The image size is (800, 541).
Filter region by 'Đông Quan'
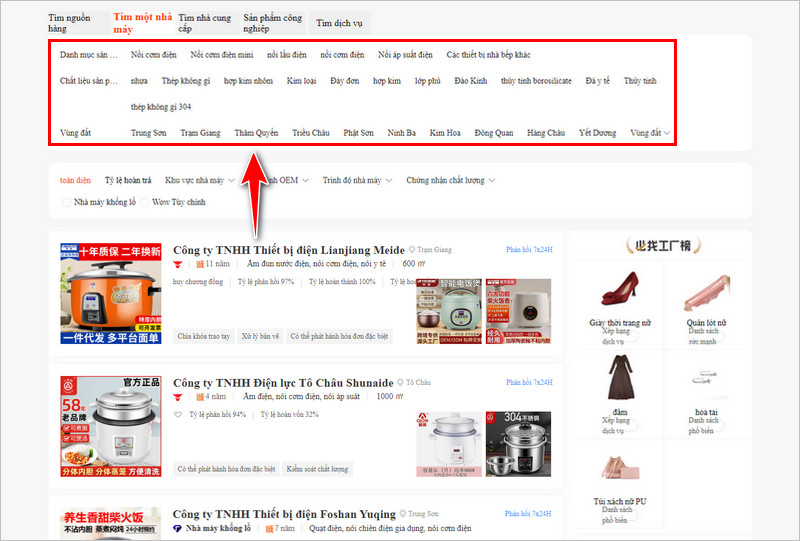click(x=494, y=133)
